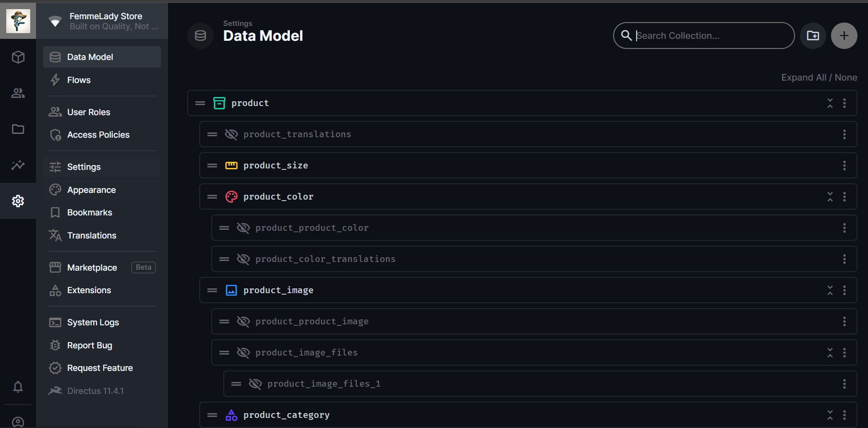Click the blue image icon of product_image
The height and width of the screenshot is (428, 868).
[231, 290]
